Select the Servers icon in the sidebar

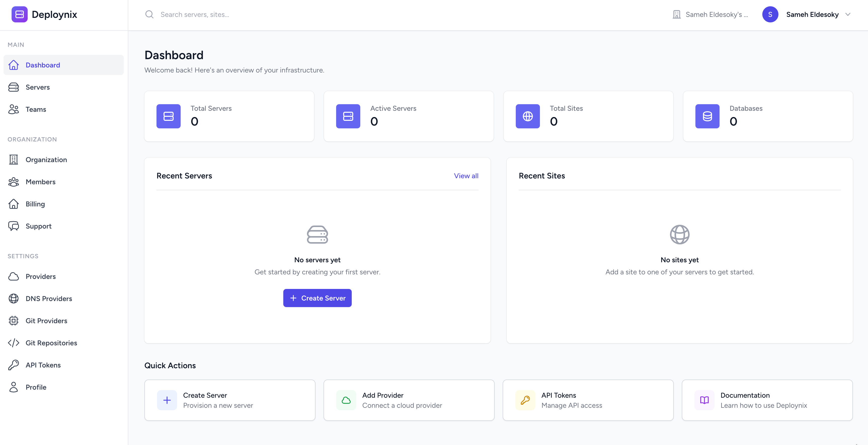tap(14, 87)
